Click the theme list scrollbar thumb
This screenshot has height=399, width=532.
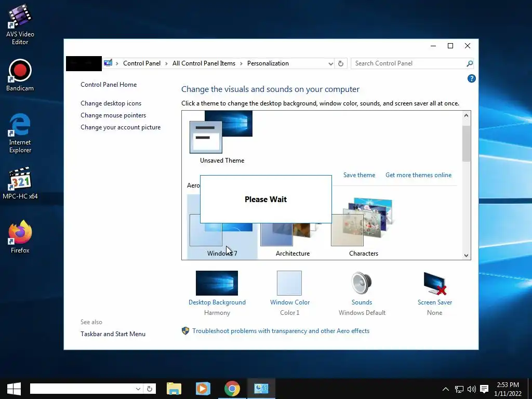coord(466,143)
